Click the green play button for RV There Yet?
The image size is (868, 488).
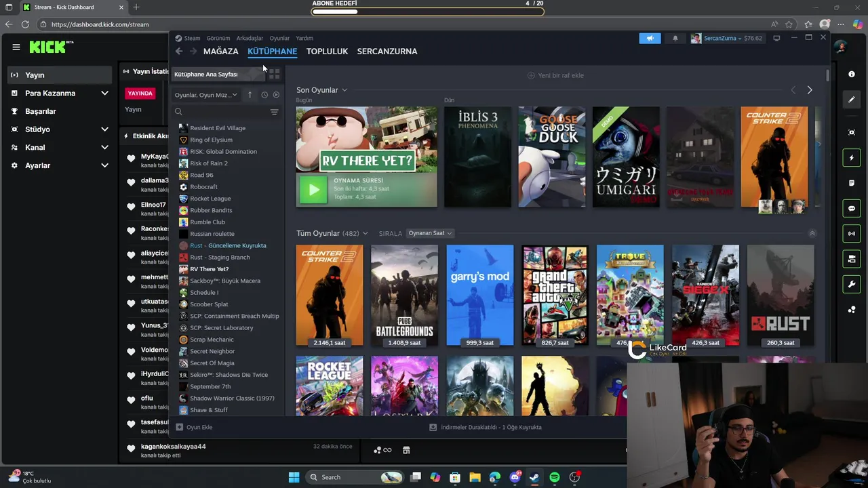(313, 190)
